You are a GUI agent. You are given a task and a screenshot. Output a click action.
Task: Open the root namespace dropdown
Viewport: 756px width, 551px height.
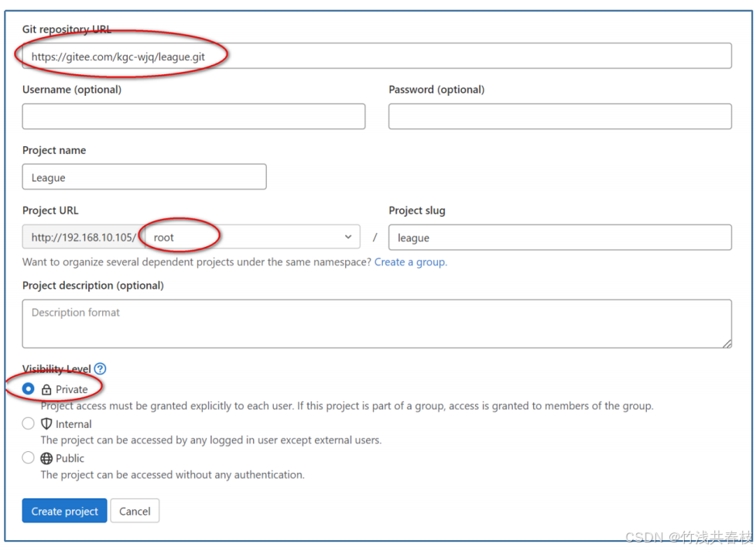click(x=252, y=237)
